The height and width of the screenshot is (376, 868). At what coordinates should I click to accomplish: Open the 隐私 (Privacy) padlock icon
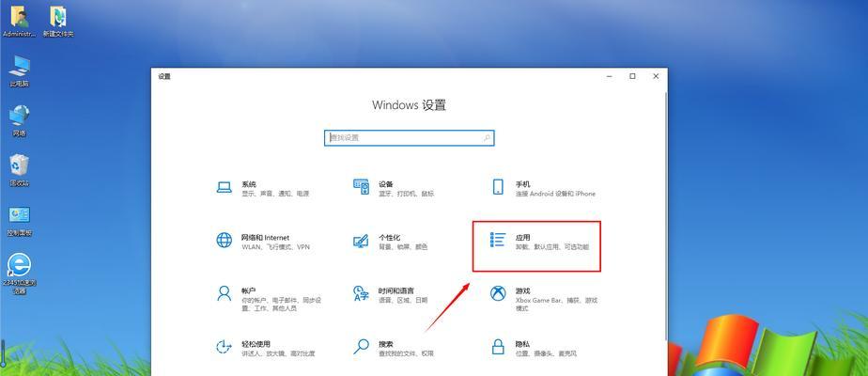[x=498, y=347]
